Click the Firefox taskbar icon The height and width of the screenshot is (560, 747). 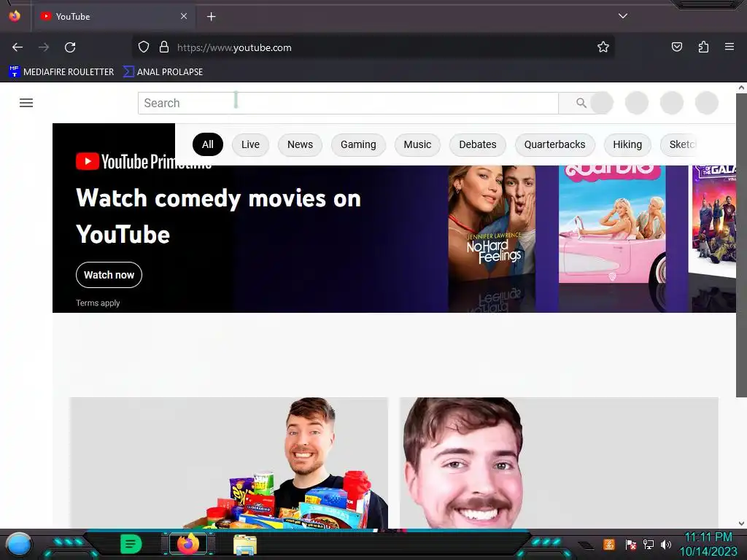(188, 544)
